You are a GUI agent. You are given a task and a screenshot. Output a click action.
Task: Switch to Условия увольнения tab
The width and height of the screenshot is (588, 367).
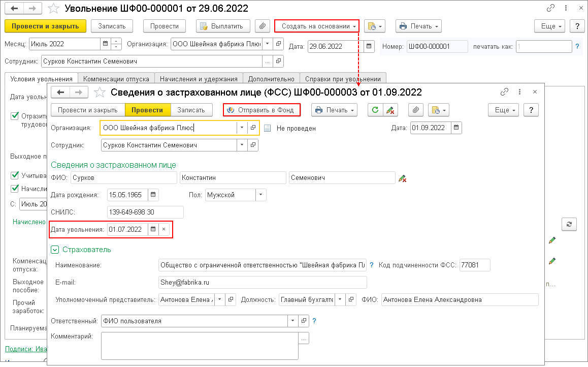(x=41, y=79)
